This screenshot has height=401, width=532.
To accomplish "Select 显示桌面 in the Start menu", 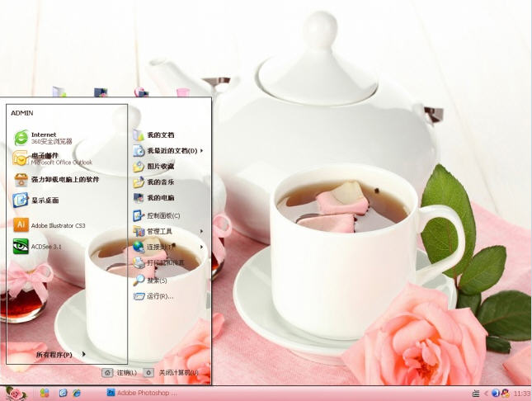I will click(36, 200).
